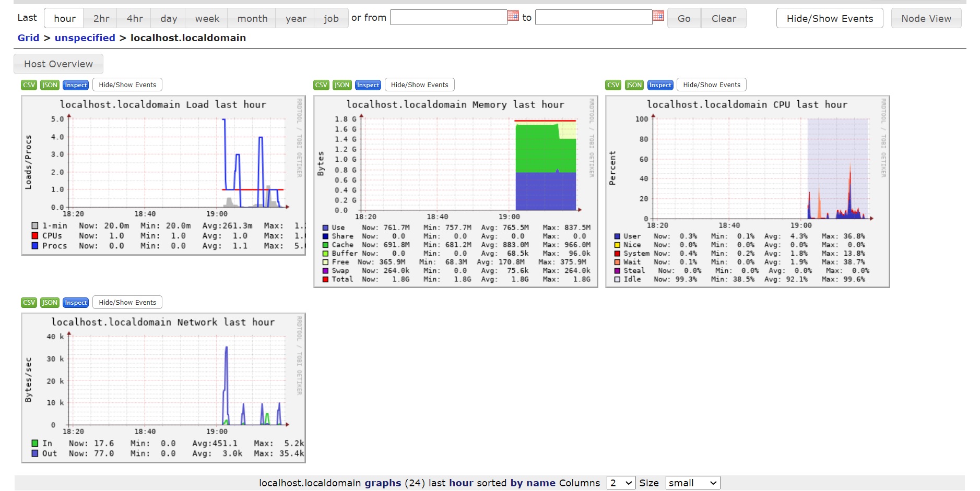Get JSON data for the Memory graph
Screen dimensions: 980x491
pos(342,85)
